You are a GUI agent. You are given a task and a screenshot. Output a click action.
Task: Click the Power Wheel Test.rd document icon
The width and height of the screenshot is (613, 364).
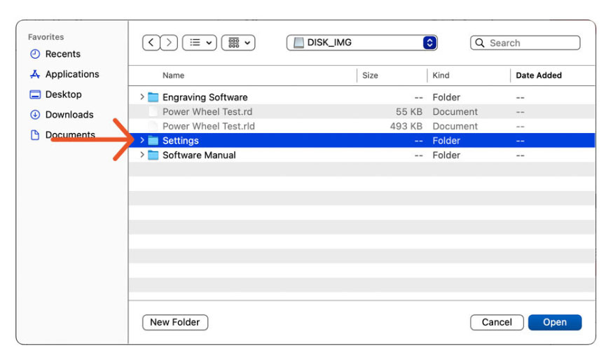click(153, 112)
